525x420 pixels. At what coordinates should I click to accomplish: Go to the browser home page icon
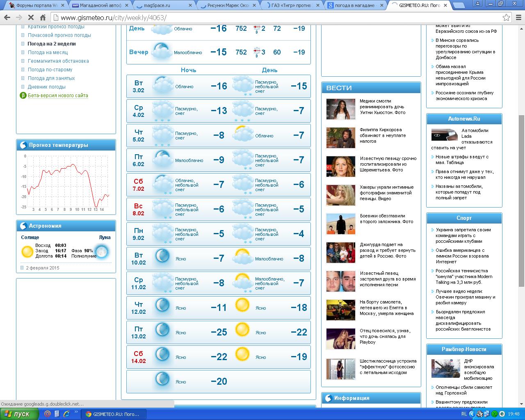pyautogui.click(x=43, y=18)
